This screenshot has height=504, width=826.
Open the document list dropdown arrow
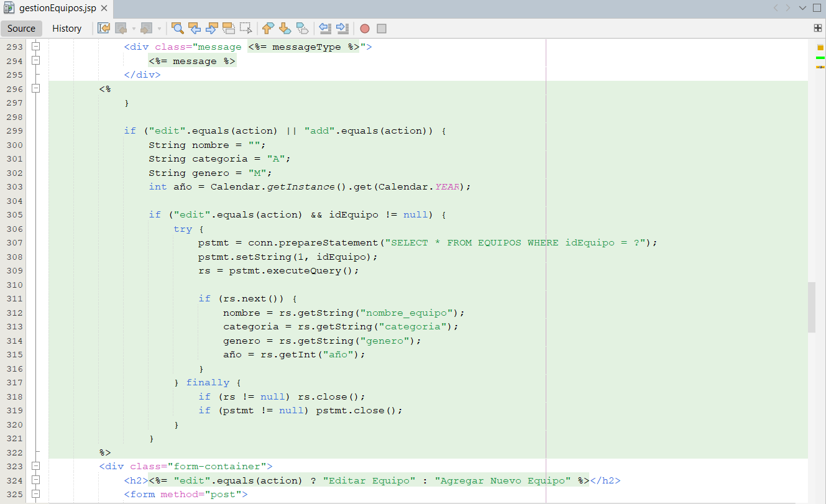click(x=802, y=8)
